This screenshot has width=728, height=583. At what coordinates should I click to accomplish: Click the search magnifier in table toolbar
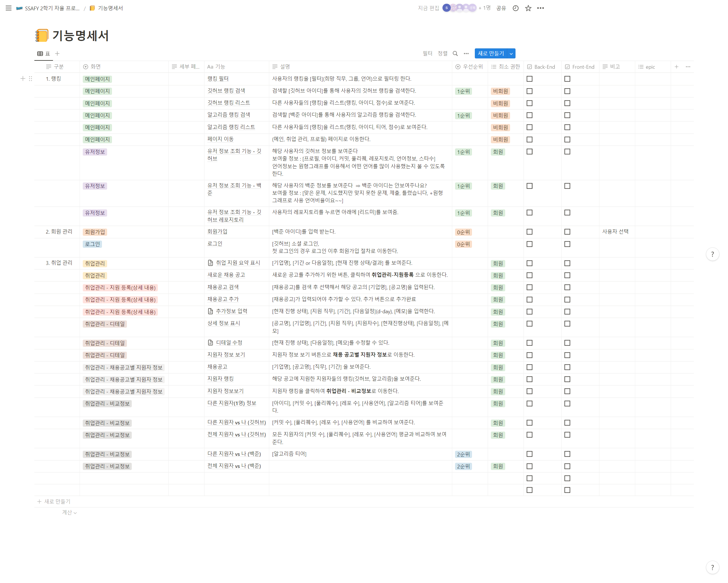point(455,53)
